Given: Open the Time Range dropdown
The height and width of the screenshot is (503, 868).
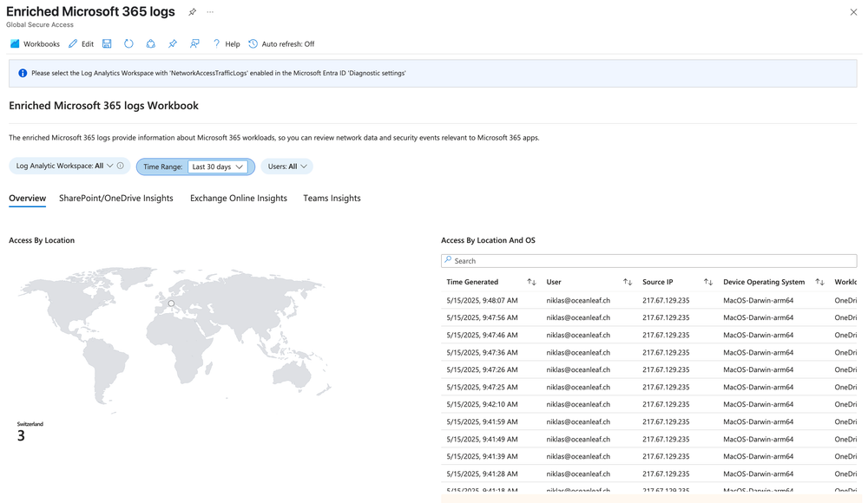Looking at the screenshot, I should tap(218, 166).
